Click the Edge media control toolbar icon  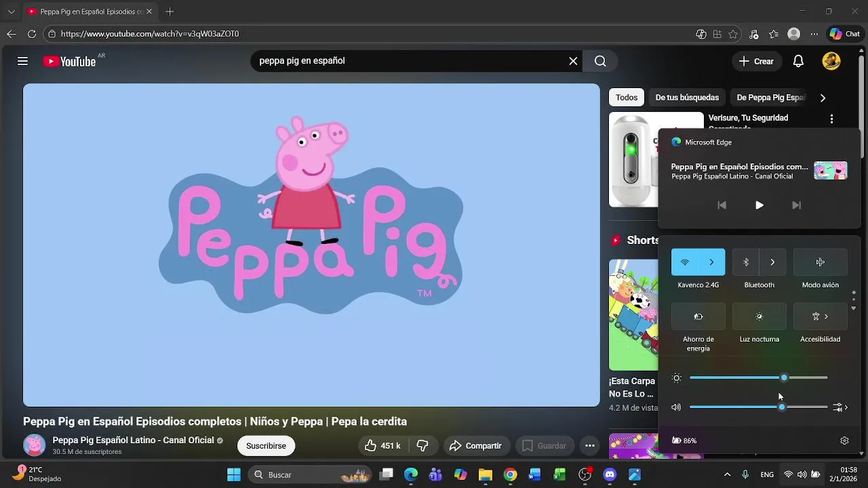pyautogui.click(x=753, y=34)
